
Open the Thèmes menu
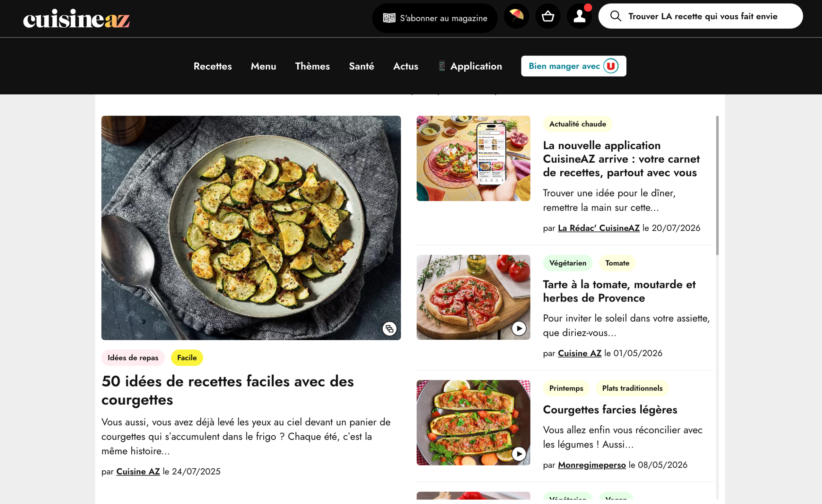click(x=312, y=66)
